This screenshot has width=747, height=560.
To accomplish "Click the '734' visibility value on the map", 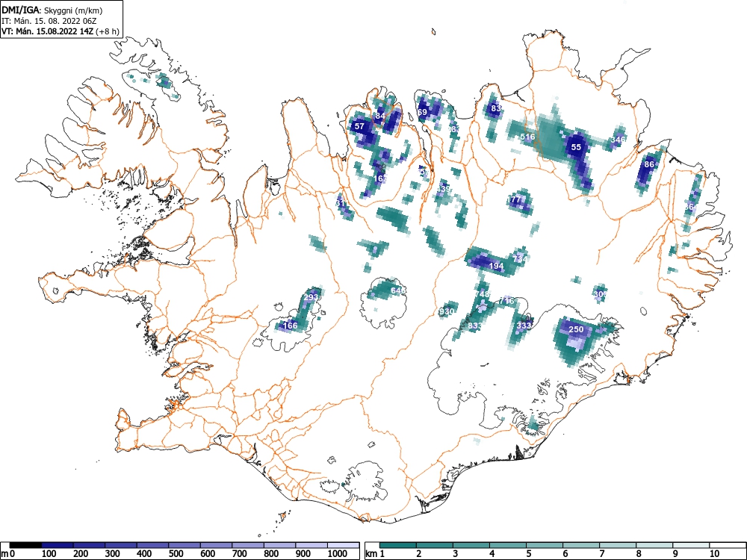I will (520, 258).
